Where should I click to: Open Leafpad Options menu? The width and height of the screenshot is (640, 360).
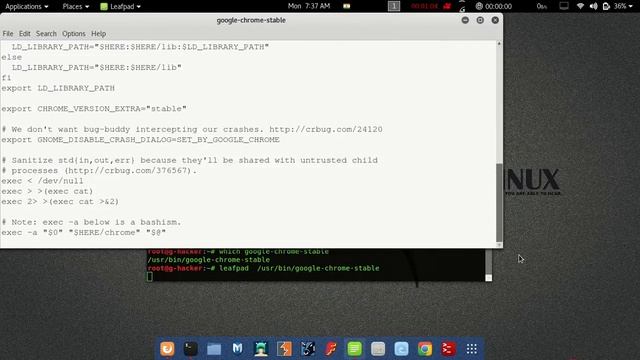click(74, 33)
